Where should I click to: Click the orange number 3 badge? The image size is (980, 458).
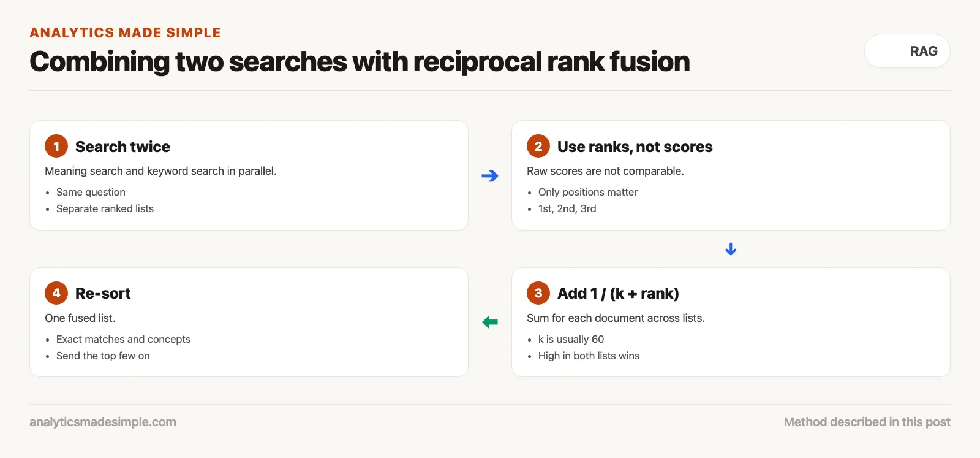coord(538,293)
